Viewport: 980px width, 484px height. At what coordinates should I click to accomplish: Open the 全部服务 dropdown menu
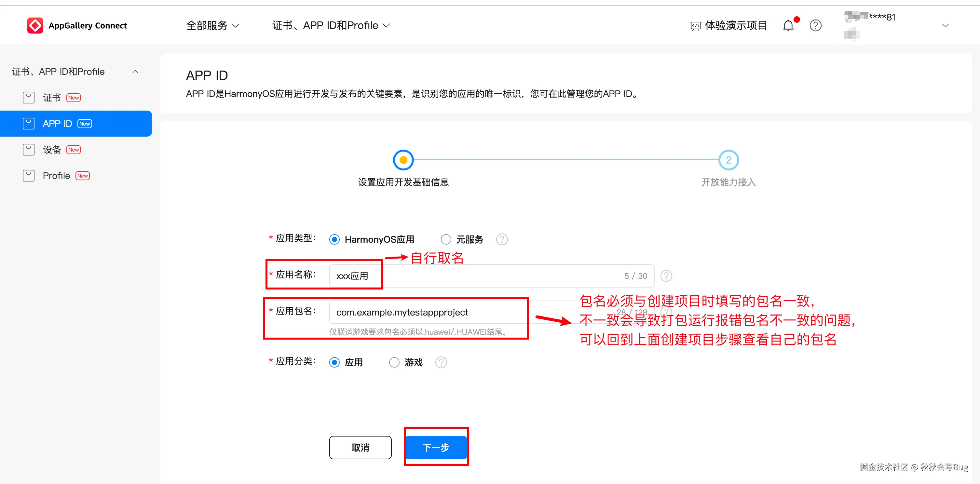(213, 25)
